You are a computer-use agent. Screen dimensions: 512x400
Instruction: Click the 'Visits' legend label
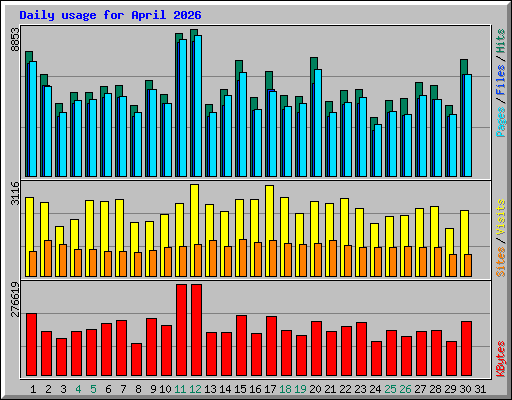(500, 218)
